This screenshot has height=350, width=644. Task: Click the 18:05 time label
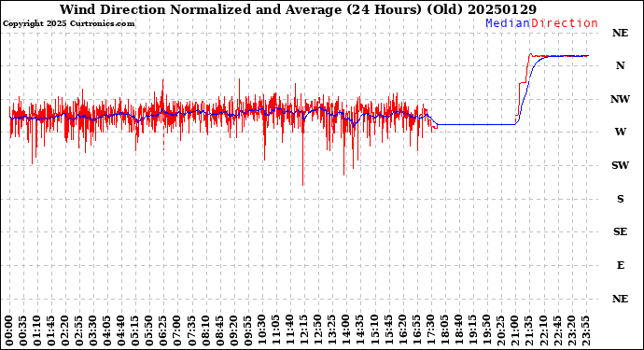(444, 331)
